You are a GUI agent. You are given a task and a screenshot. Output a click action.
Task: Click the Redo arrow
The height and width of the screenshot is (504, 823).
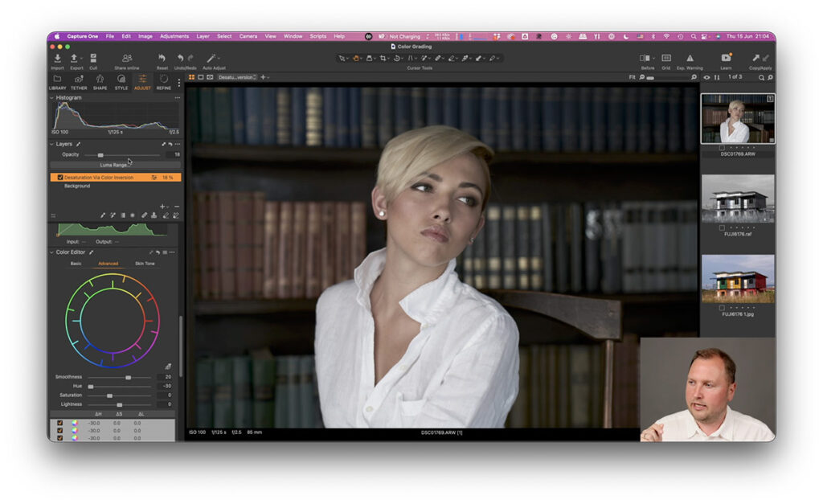[190, 58]
